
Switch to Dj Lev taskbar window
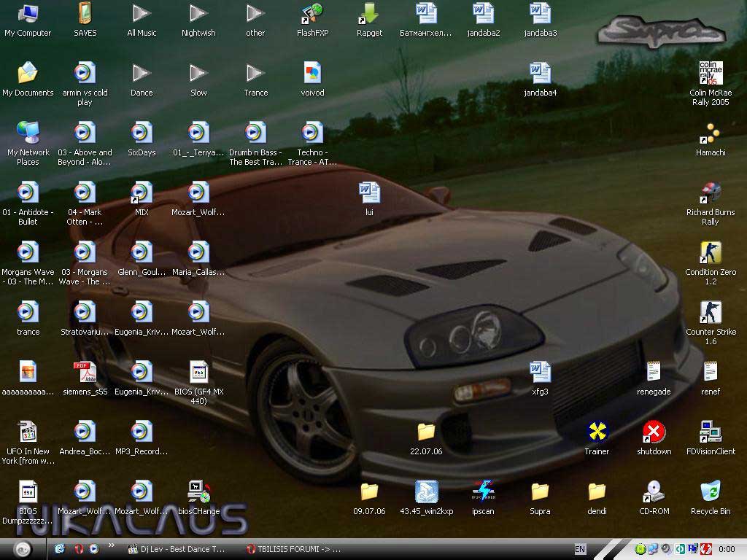pos(177,549)
